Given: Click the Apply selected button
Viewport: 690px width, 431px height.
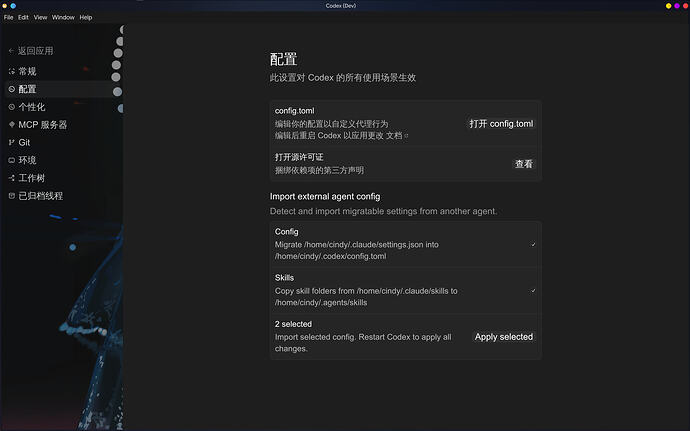Looking at the screenshot, I should [x=504, y=337].
